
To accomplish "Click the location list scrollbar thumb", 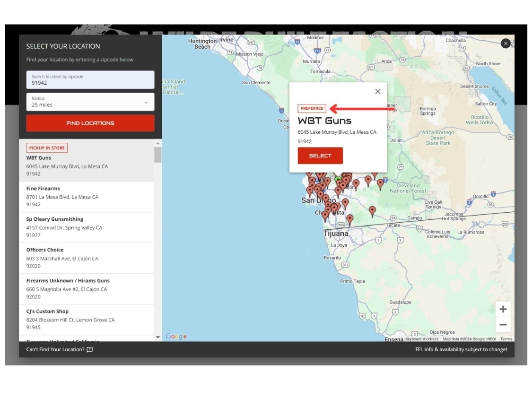I will pos(158,155).
